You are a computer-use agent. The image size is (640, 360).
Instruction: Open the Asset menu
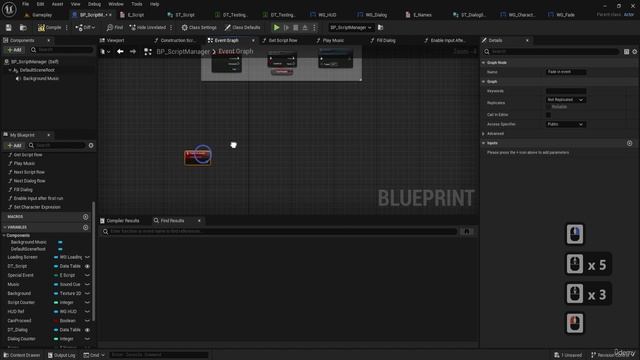[57, 4]
